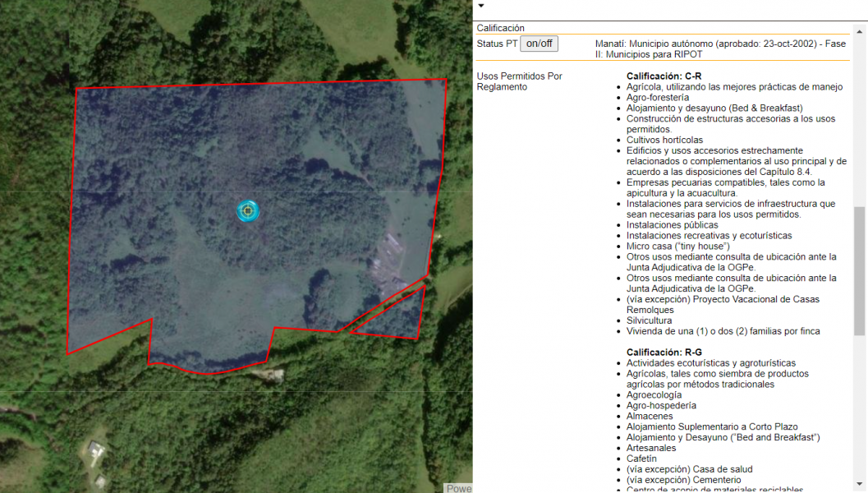Viewport: 868px width, 493px height.
Task: Click the Powered by Google logo
Action: point(459,488)
